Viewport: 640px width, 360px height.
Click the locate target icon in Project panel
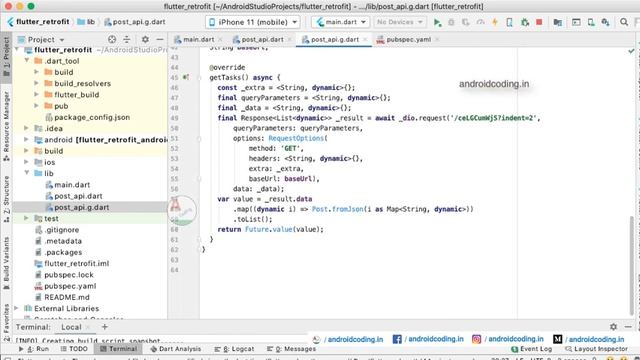112,39
